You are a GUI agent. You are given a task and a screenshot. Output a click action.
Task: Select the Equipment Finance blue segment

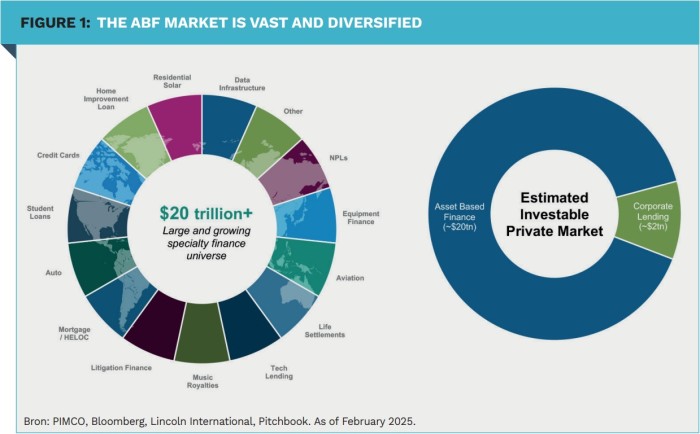point(311,217)
